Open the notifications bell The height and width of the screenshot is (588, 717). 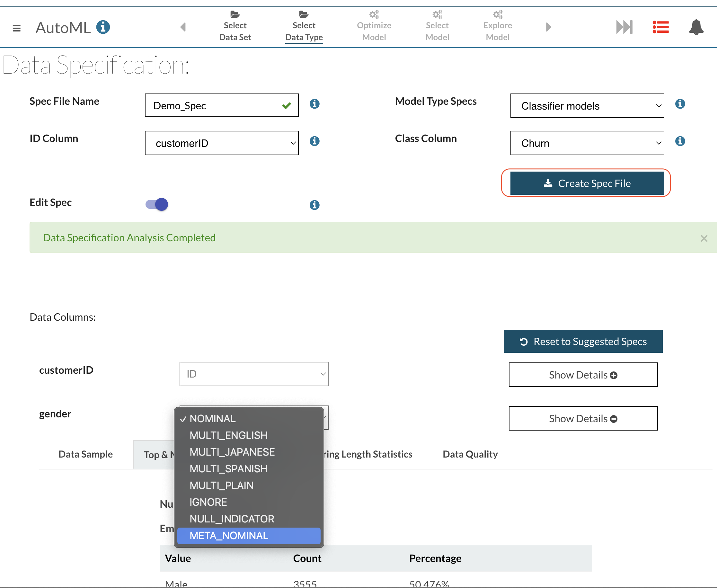point(696,27)
